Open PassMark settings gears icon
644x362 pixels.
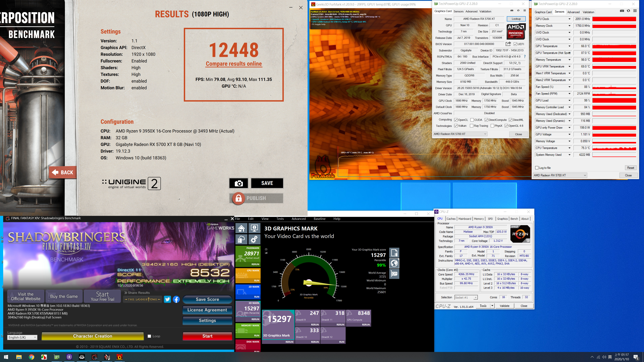coord(255,239)
